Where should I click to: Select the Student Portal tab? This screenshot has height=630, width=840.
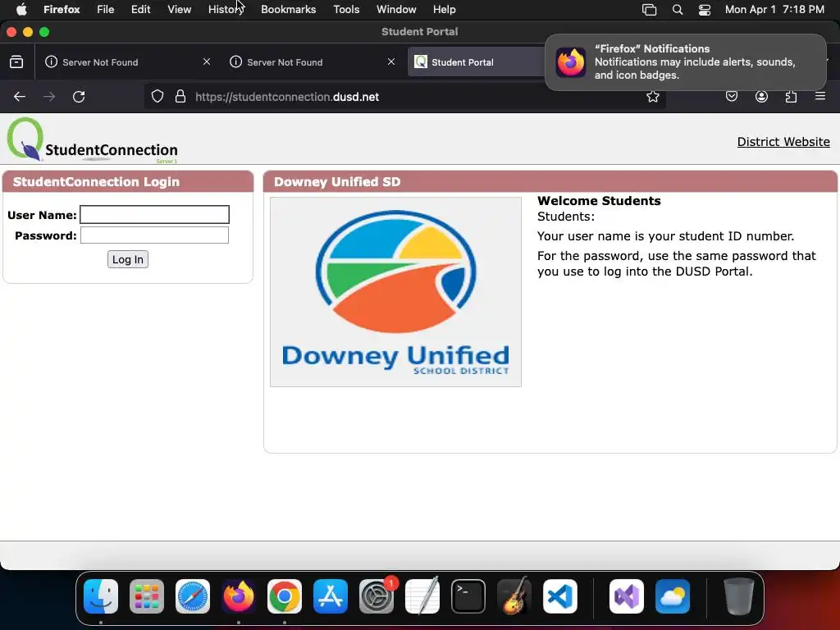click(x=477, y=62)
